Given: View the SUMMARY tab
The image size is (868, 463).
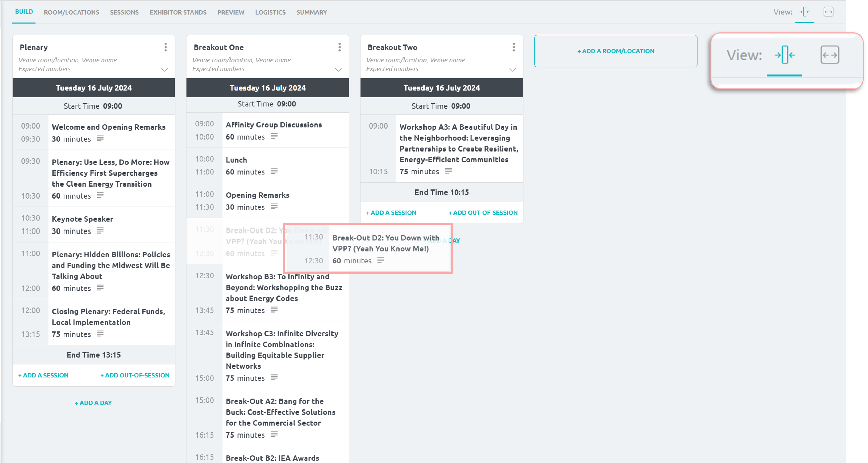Looking at the screenshot, I should (x=312, y=12).
